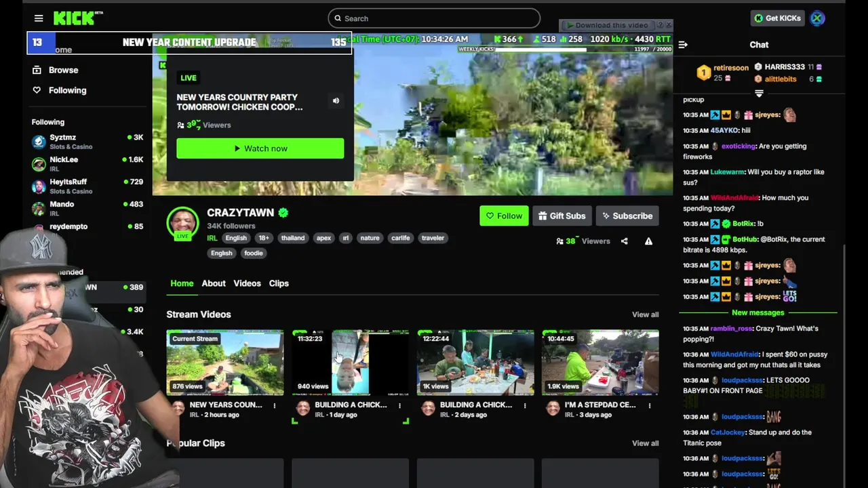Open options for 12:22:44 video
This screenshot has width=868, height=488.
[524, 405]
